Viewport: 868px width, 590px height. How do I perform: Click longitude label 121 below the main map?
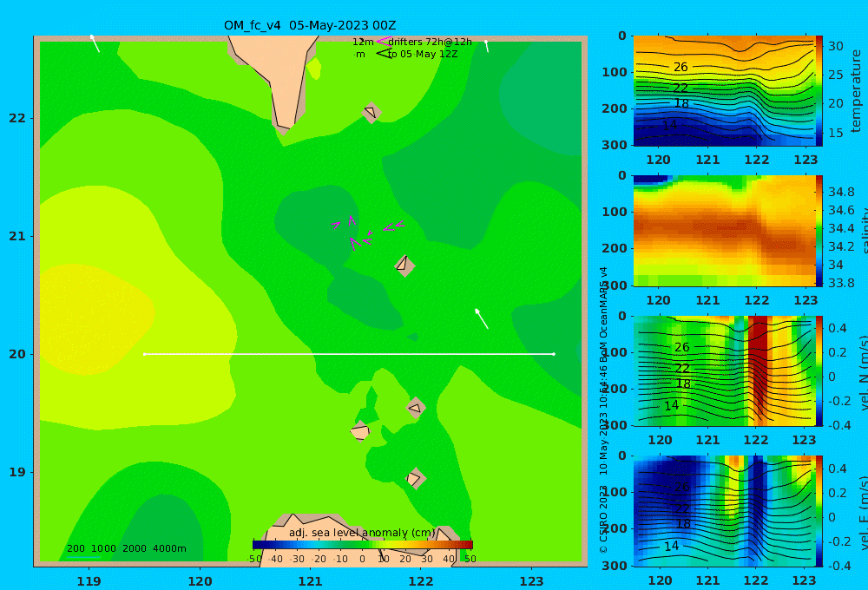pos(311,581)
